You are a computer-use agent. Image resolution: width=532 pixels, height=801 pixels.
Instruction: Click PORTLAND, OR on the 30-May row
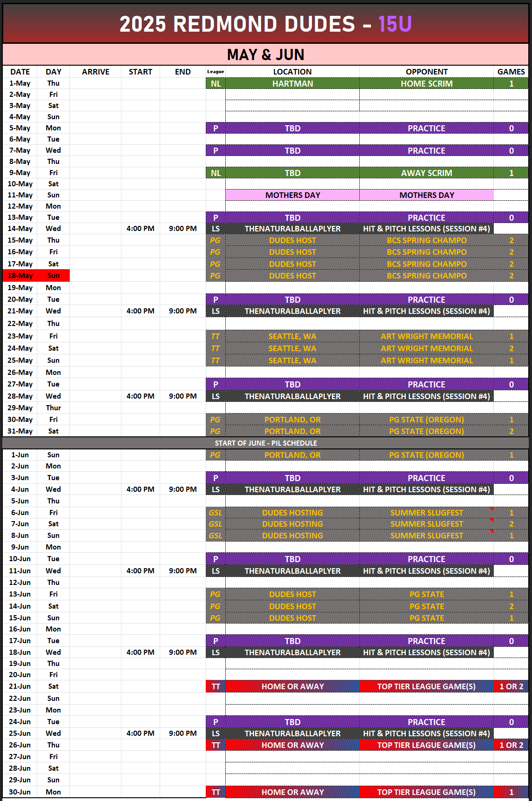click(292, 420)
